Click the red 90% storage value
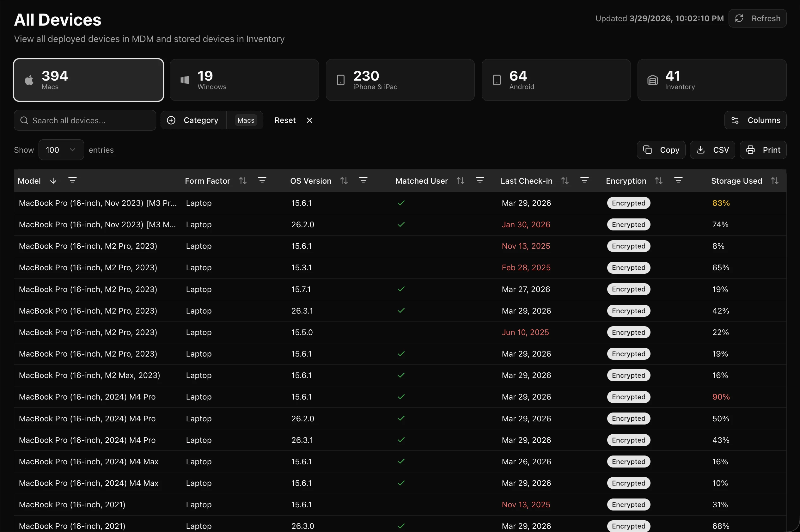This screenshot has height=532, width=800. (721, 397)
